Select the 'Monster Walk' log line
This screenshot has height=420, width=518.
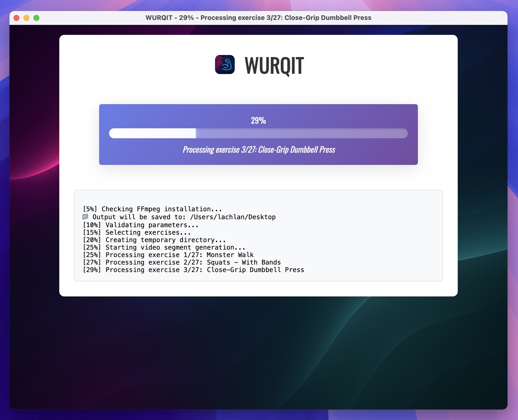click(168, 255)
